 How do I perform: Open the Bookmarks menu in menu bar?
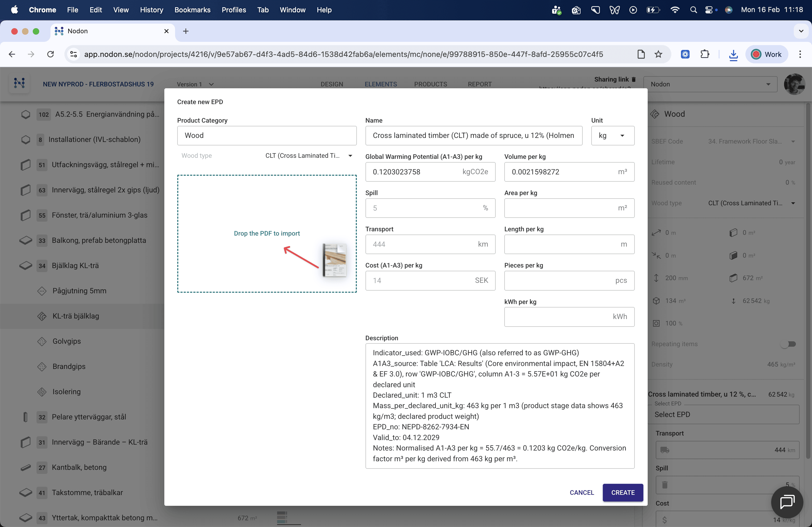coord(192,10)
